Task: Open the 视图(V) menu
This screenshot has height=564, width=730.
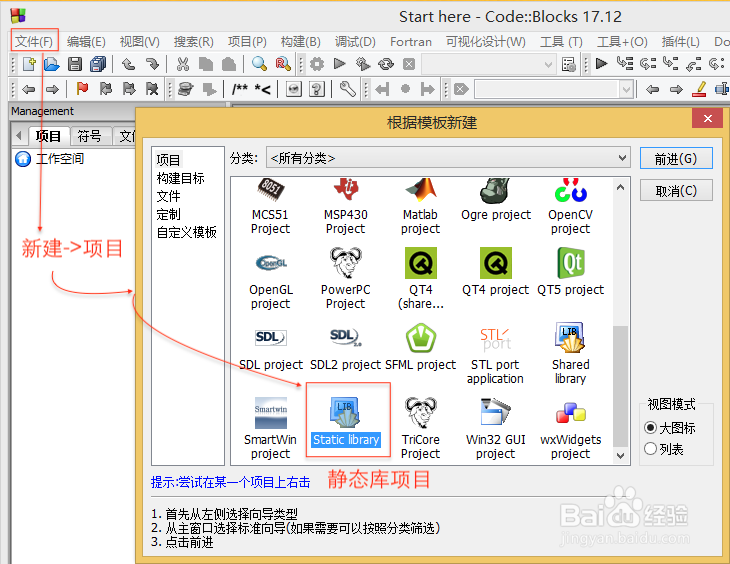Action: coord(139,41)
